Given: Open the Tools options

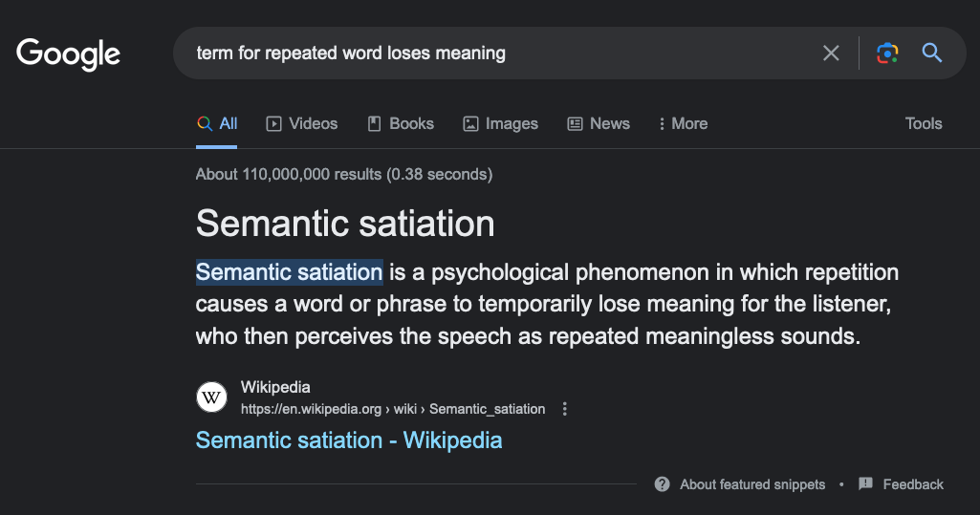Looking at the screenshot, I should point(923,123).
